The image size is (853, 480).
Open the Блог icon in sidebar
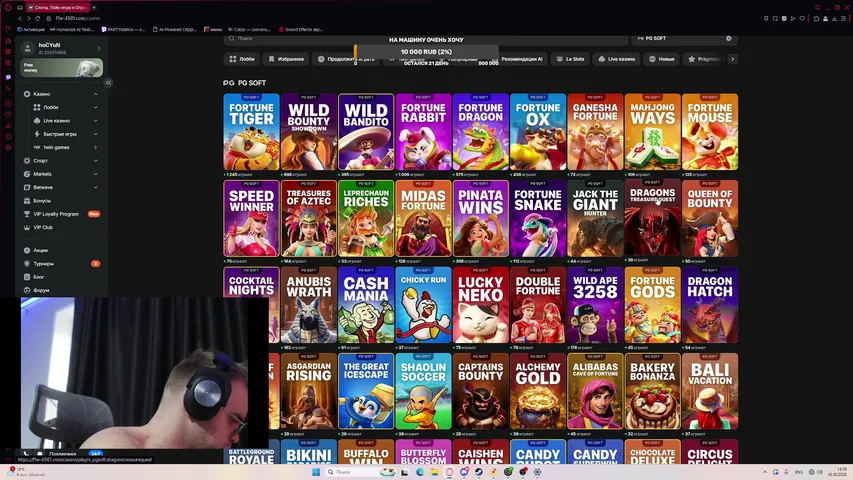pyautogui.click(x=27, y=277)
